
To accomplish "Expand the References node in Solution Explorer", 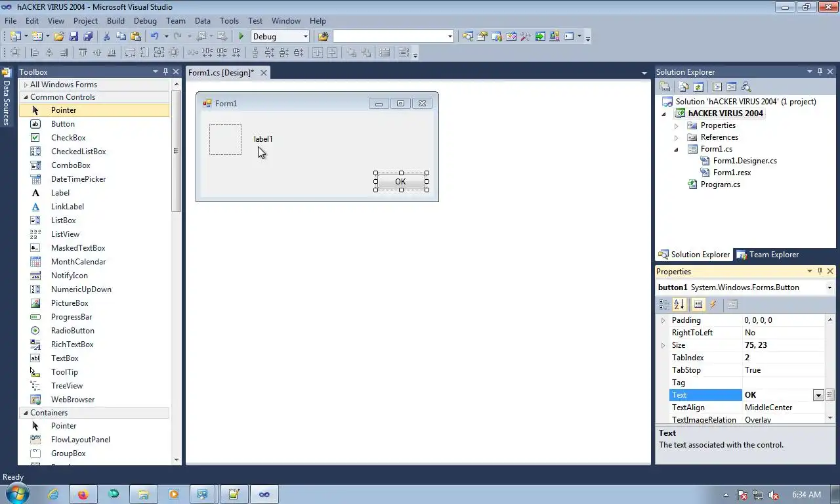I will point(677,137).
